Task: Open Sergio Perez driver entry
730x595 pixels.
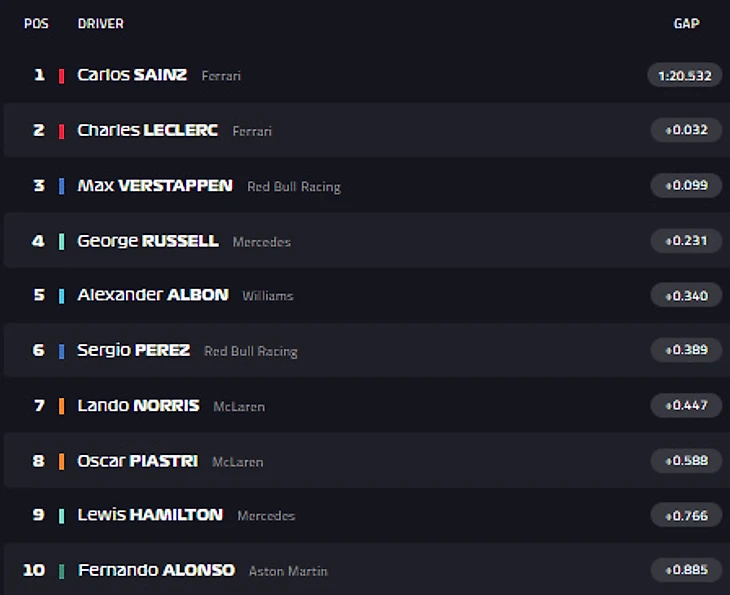Action: (x=133, y=350)
